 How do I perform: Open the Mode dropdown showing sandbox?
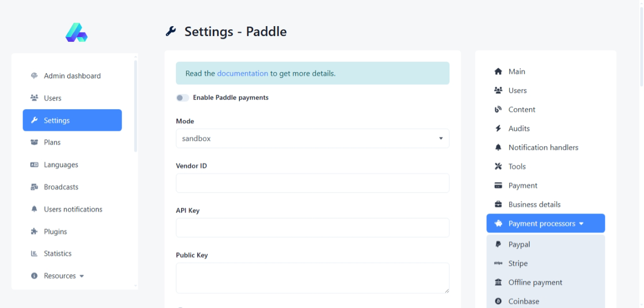312,139
